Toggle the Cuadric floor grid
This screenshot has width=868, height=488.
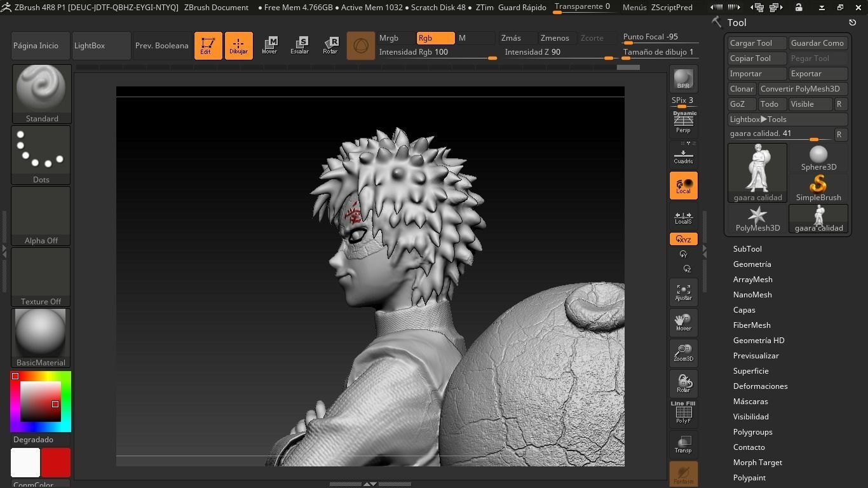click(x=683, y=154)
